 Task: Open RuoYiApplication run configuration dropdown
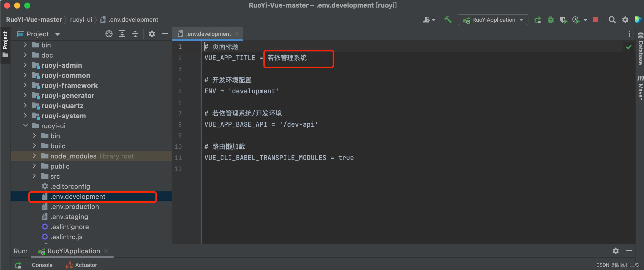pos(493,20)
